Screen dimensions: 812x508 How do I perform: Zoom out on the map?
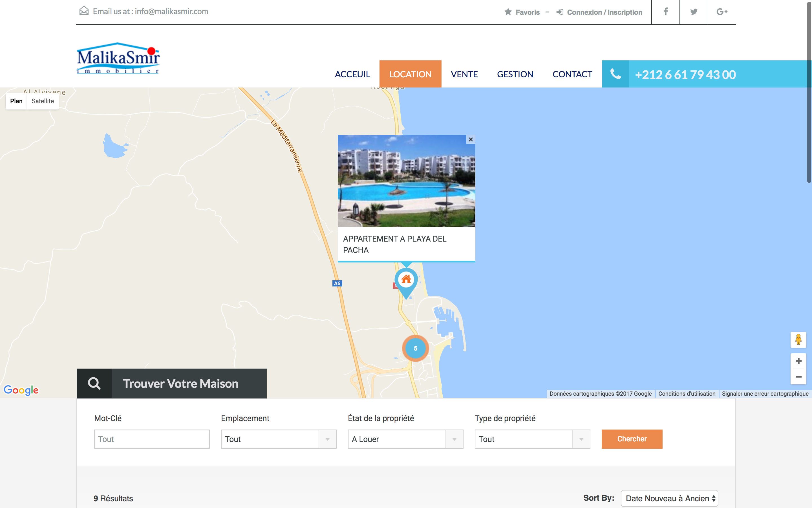[x=798, y=377]
